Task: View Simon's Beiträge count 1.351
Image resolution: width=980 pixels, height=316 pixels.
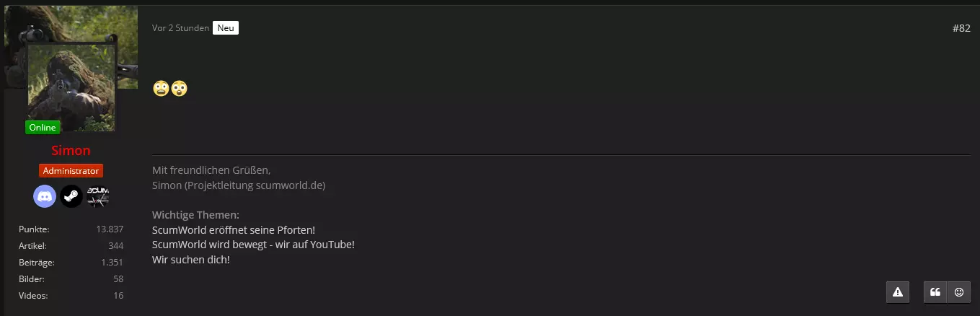Action: point(112,263)
